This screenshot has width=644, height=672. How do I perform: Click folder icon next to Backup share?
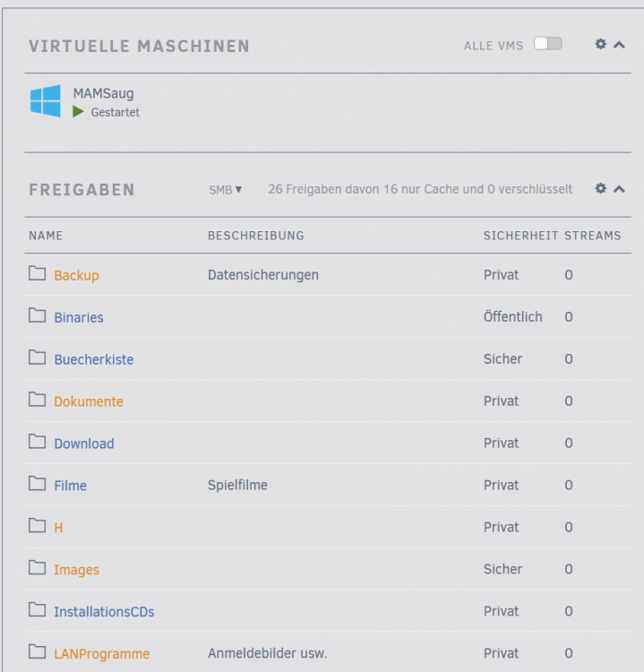(x=38, y=273)
